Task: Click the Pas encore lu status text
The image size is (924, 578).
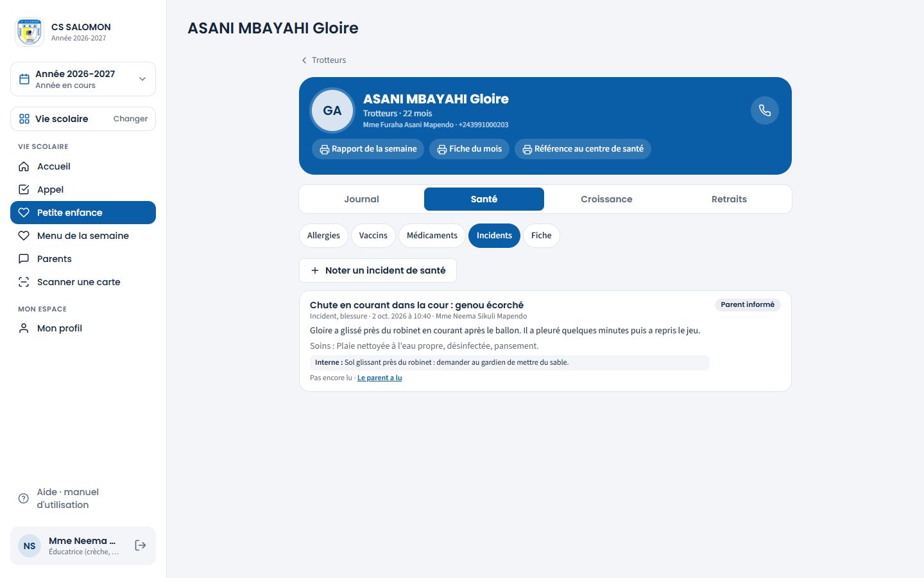Action: click(331, 378)
